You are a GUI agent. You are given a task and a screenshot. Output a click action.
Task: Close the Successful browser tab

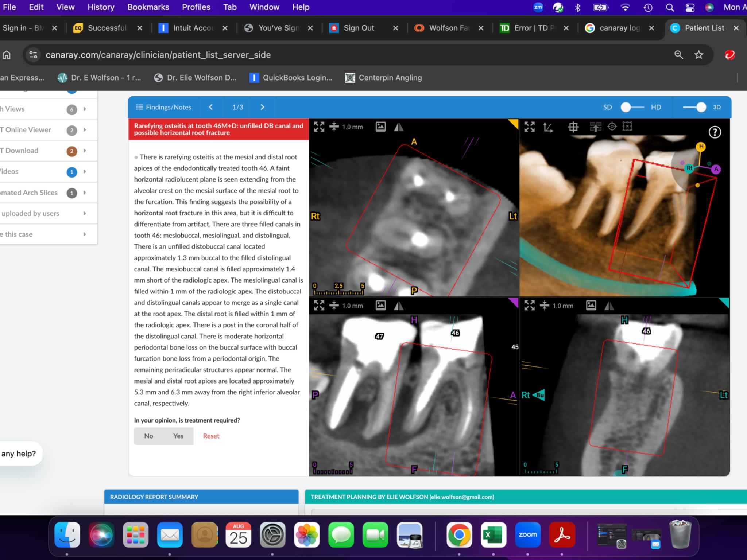pyautogui.click(x=139, y=28)
